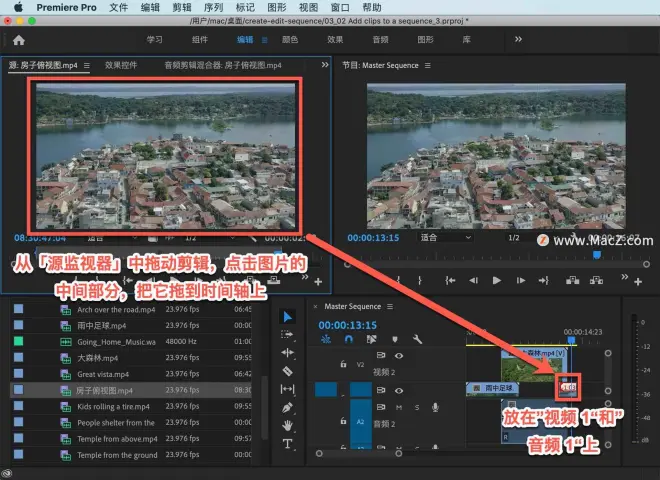Toggle snap in timeline
660x480 pixels.
coord(349,339)
